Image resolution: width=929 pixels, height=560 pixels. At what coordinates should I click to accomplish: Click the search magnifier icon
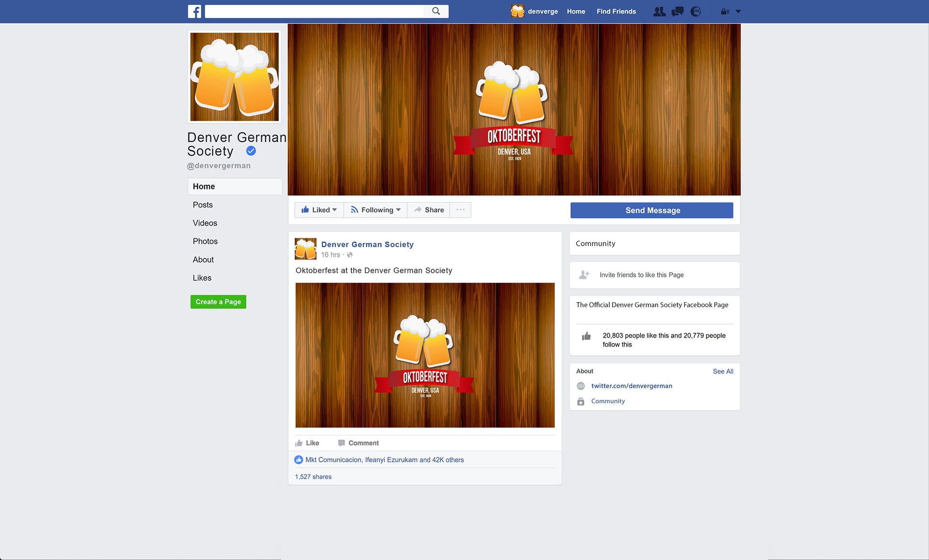coord(436,11)
